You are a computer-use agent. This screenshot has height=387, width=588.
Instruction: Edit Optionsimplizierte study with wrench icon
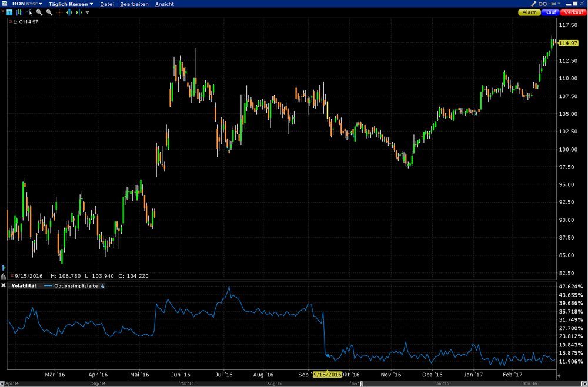click(x=102, y=286)
